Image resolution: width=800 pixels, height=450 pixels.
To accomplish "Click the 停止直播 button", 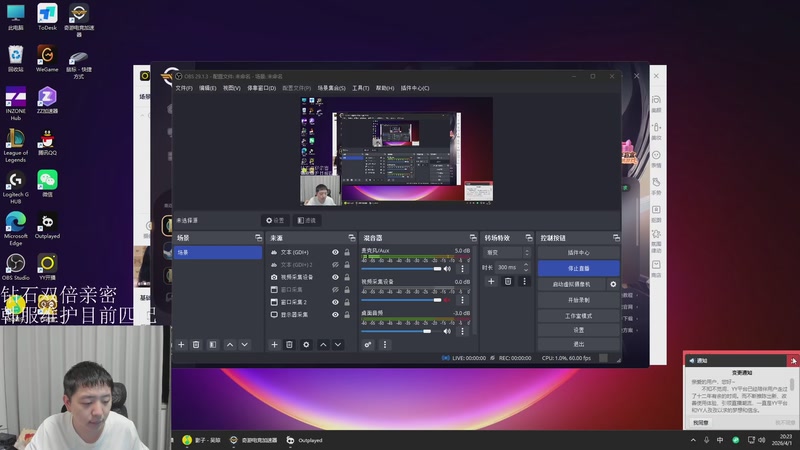I will (x=578, y=268).
